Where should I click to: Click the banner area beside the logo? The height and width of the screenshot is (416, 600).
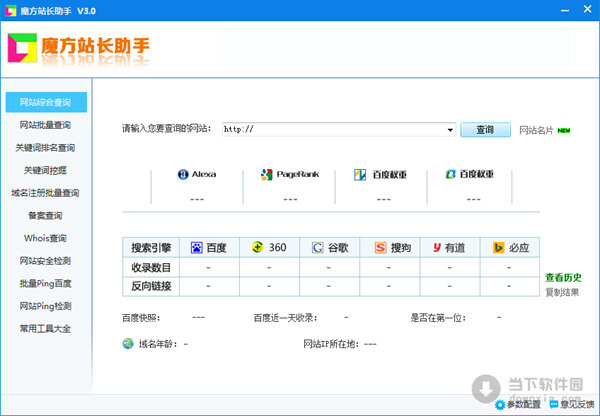396,48
